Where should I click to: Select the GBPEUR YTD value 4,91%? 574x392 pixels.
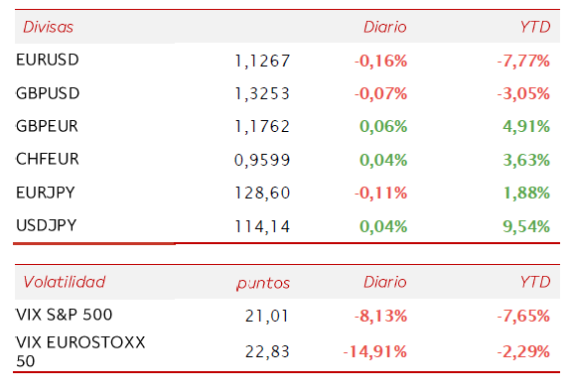pyautogui.click(x=526, y=126)
